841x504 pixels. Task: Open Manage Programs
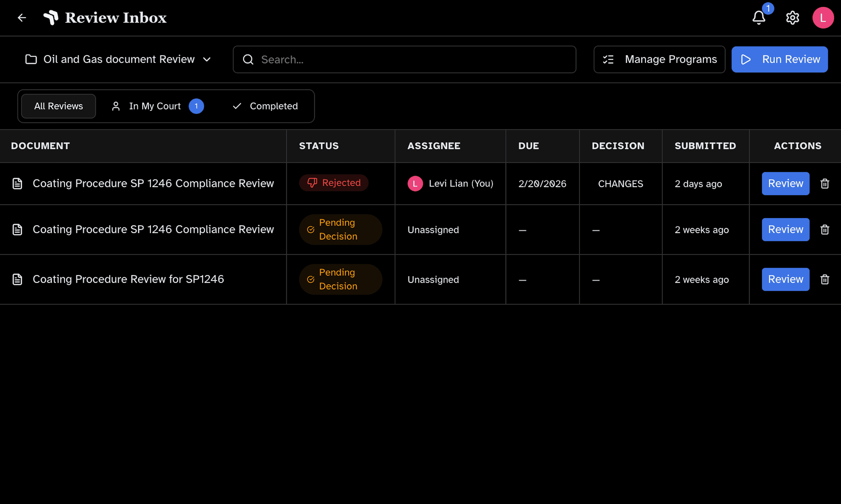(x=659, y=59)
